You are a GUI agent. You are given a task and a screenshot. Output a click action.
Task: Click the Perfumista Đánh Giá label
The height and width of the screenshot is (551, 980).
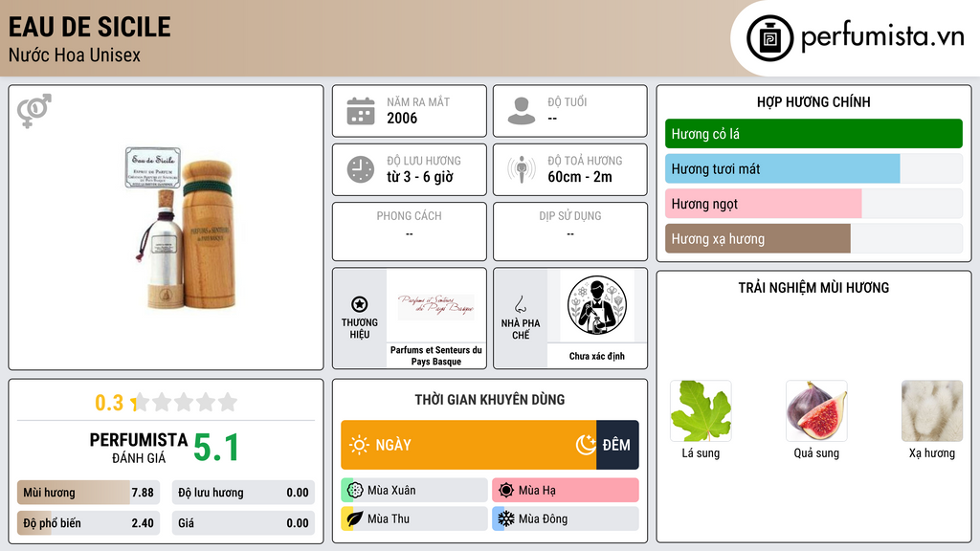coord(139,448)
